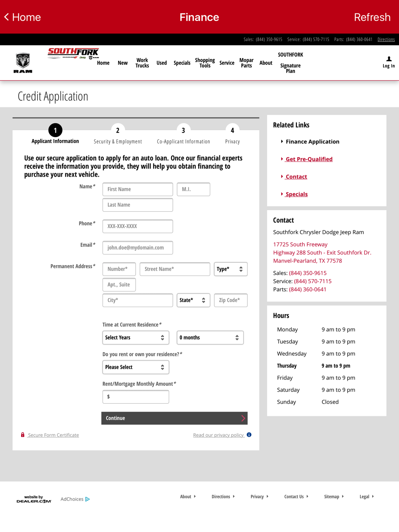Go to step 1 Applicant Information
The height and width of the screenshot is (532, 399).
click(55, 134)
